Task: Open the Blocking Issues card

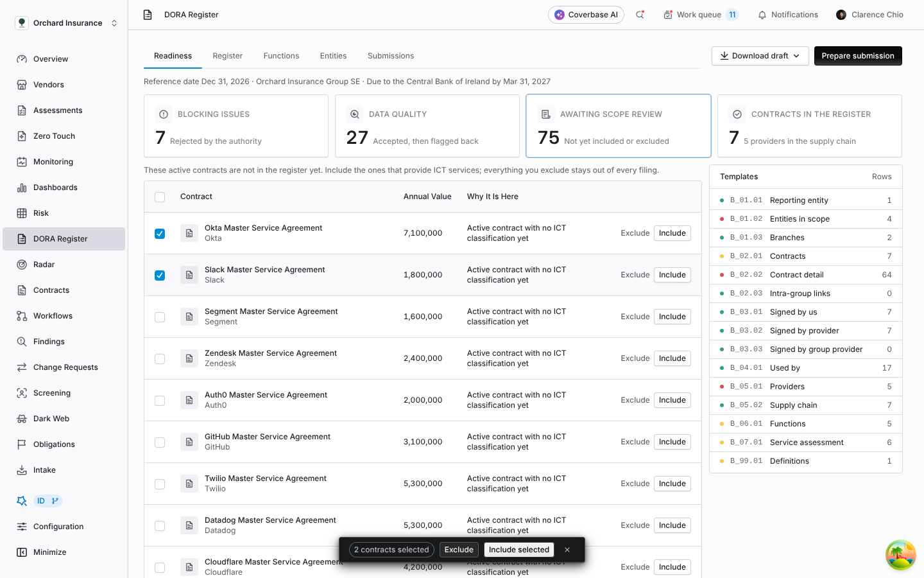Action: click(236, 126)
